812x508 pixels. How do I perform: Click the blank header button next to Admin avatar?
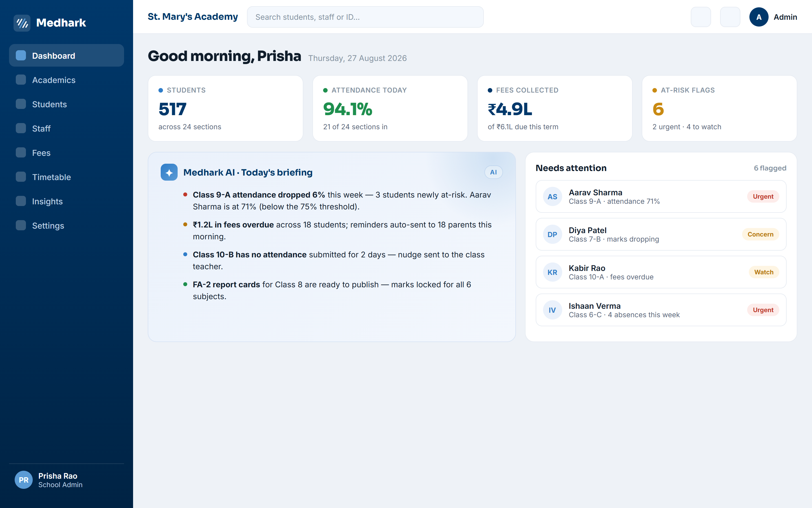(730, 17)
